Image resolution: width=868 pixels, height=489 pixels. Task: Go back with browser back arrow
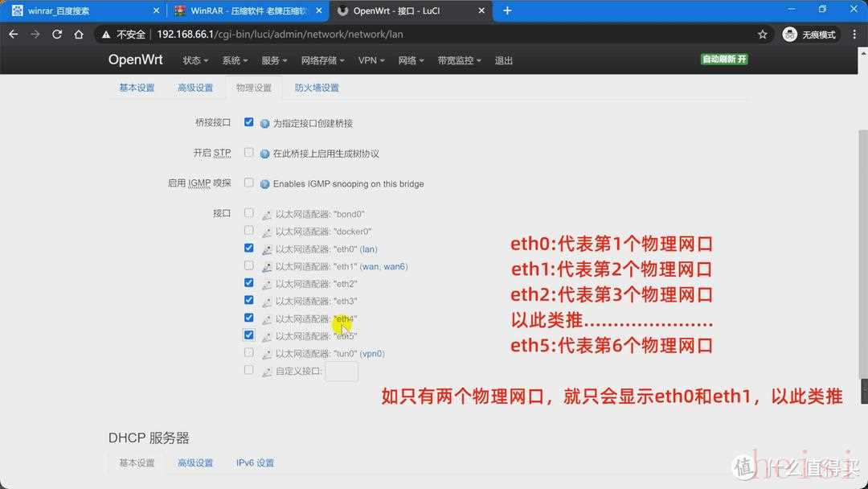[14, 35]
